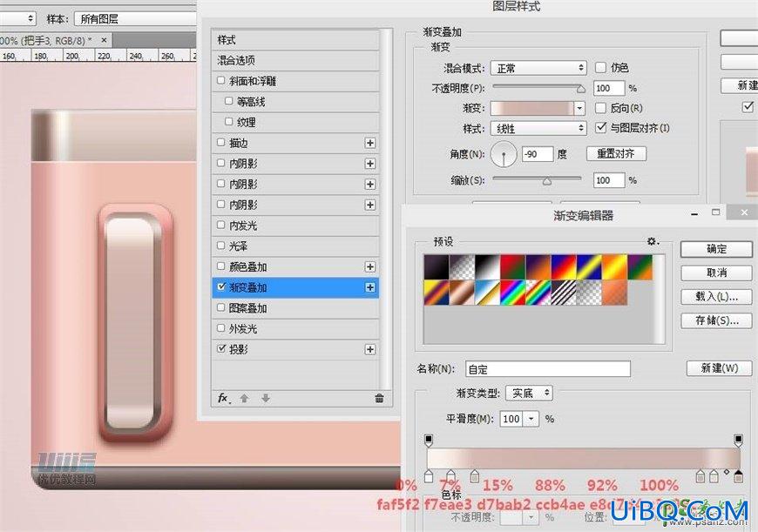758x532 pixels.
Task: Select the right opacity stop above gradient bar
Action: point(738,441)
